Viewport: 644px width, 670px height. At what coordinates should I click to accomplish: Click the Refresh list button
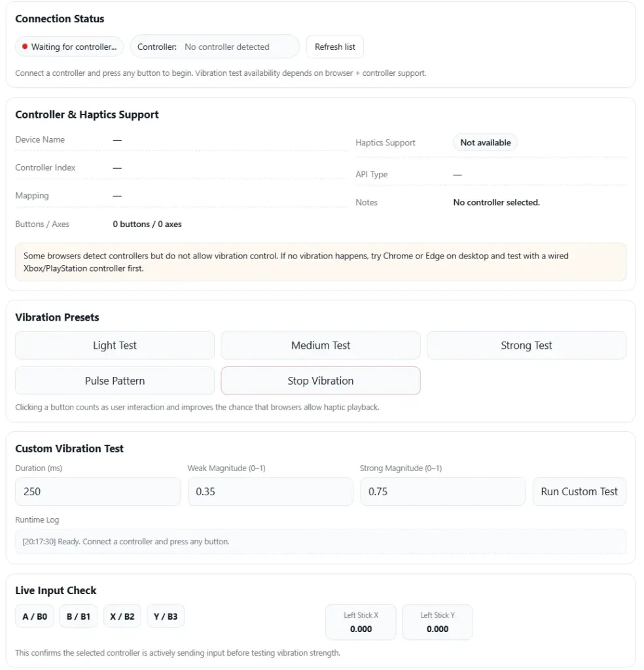[x=335, y=47]
